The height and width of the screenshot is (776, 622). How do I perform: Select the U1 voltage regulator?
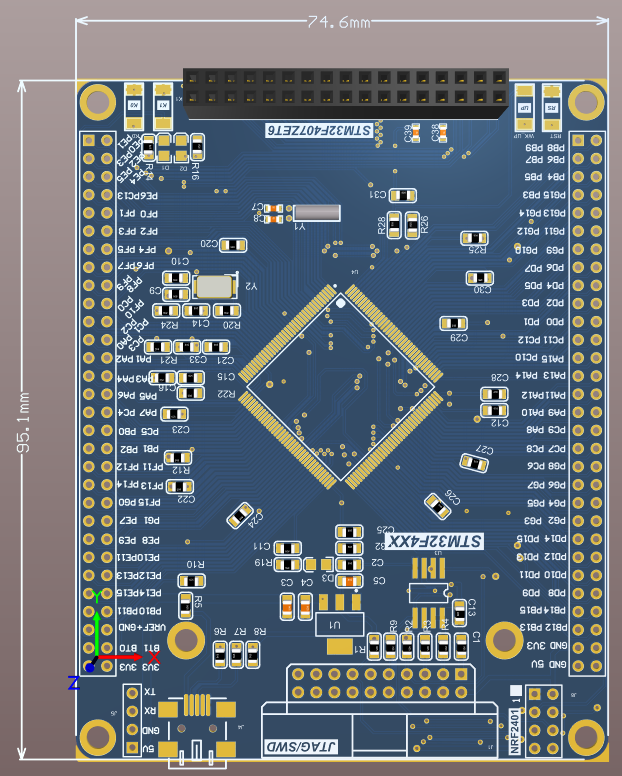point(339,625)
